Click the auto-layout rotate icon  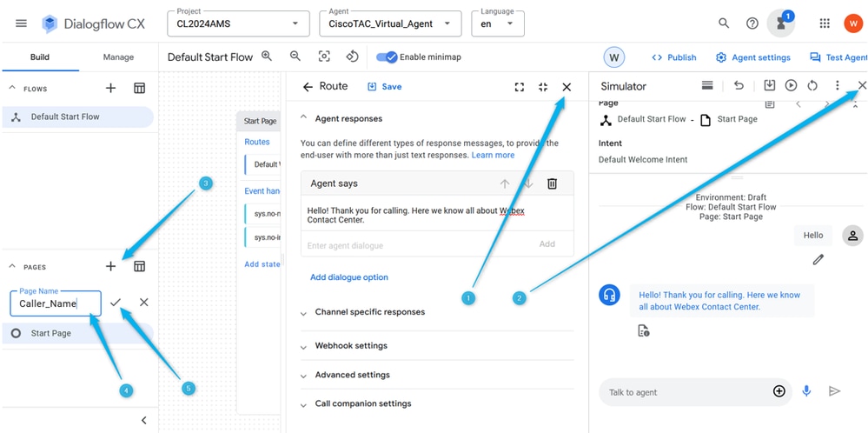click(x=353, y=57)
